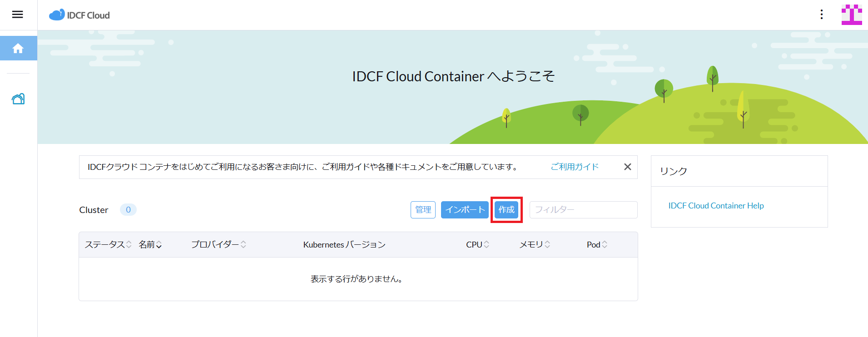868x337 pixels.
Task: Open the hamburger navigation menu
Action: [x=18, y=15]
